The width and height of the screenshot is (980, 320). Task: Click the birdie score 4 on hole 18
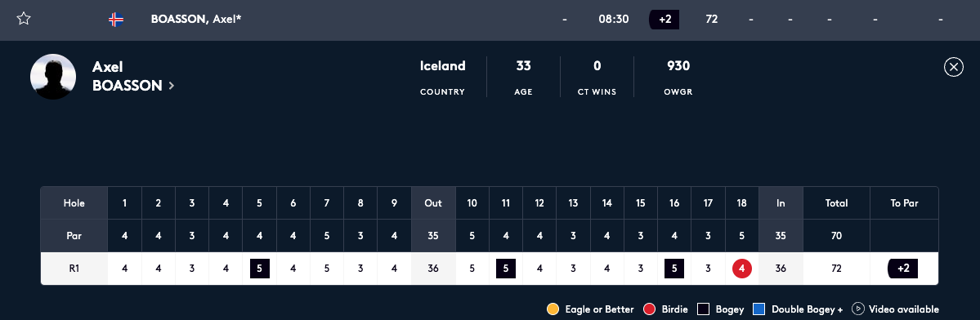pos(742,269)
